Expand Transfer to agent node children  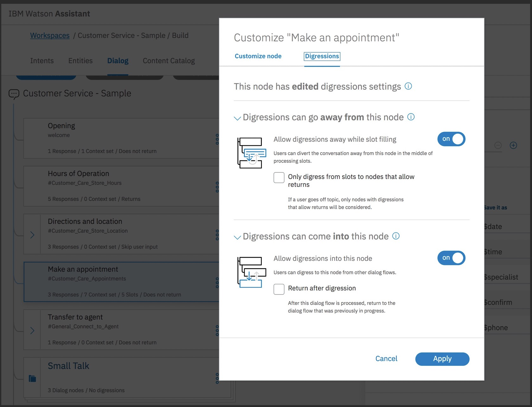coord(32,331)
